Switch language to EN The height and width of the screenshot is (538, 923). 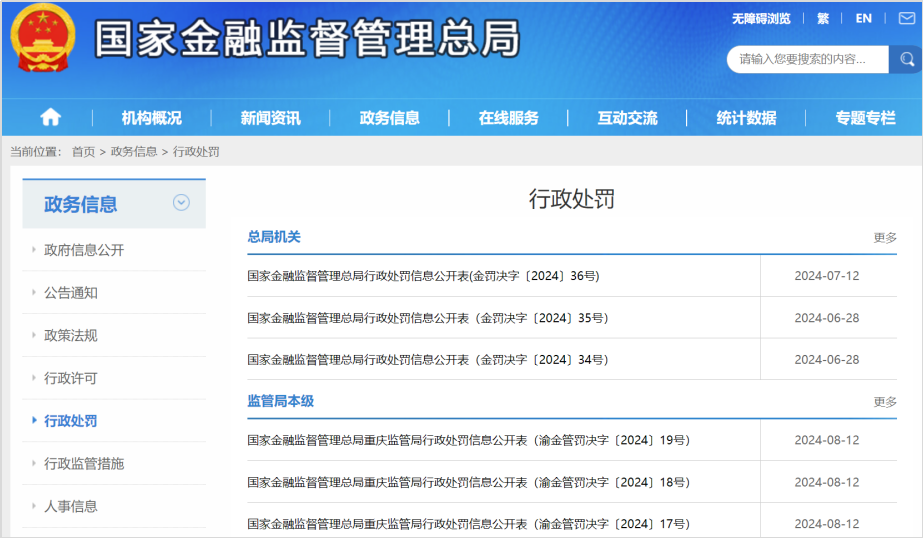864,19
